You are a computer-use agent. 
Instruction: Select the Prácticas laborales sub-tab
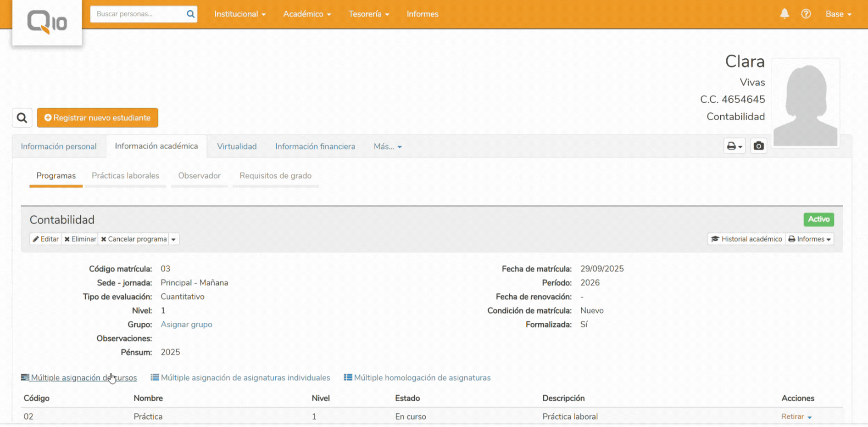point(125,176)
